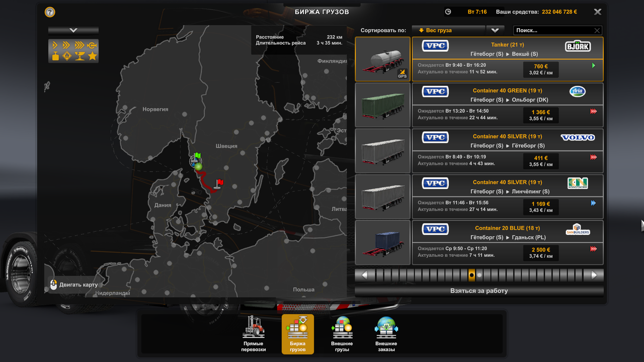Switch to the Биржа грузов tab
Viewport: 644px width, 362px height.
click(298, 333)
